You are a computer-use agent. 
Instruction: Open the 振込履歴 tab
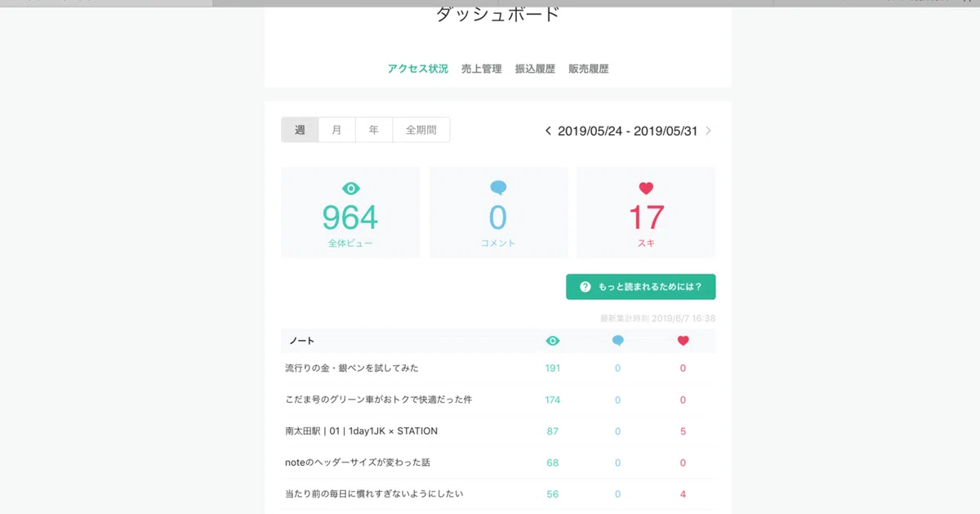pos(535,69)
